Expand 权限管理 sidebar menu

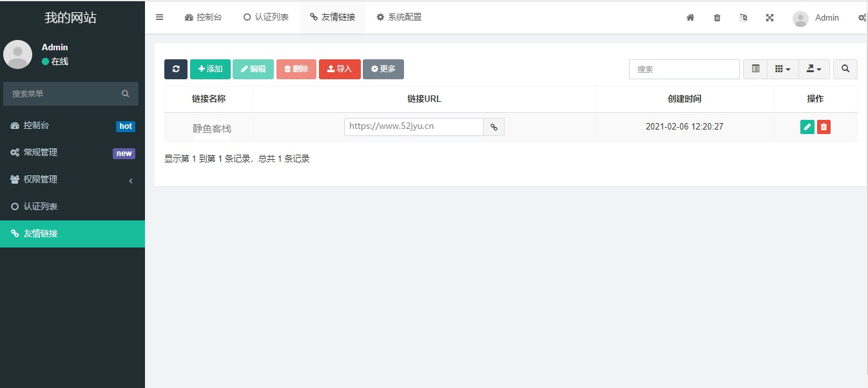(x=72, y=179)
